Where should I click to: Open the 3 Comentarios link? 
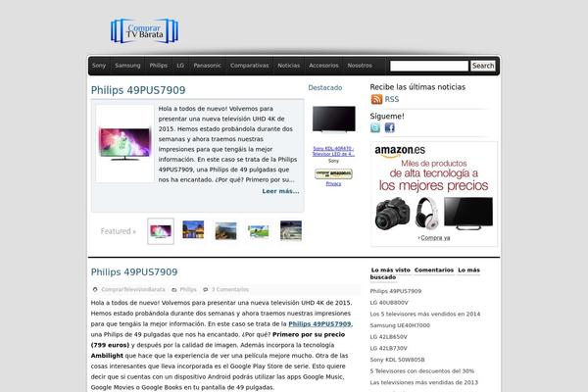230,290
